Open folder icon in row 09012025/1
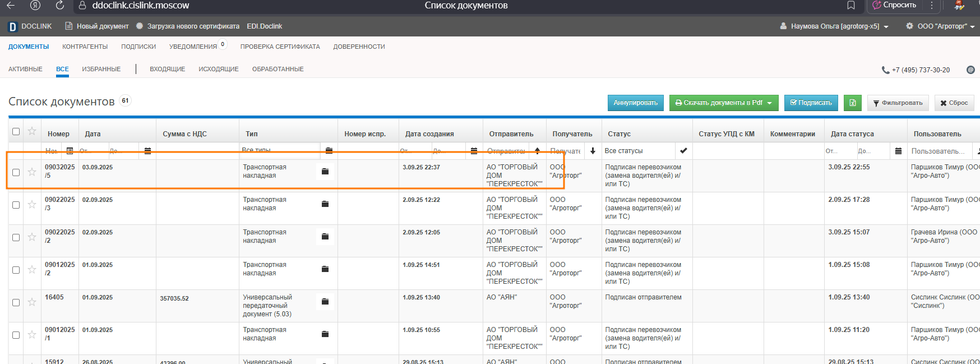 (325, 334)
